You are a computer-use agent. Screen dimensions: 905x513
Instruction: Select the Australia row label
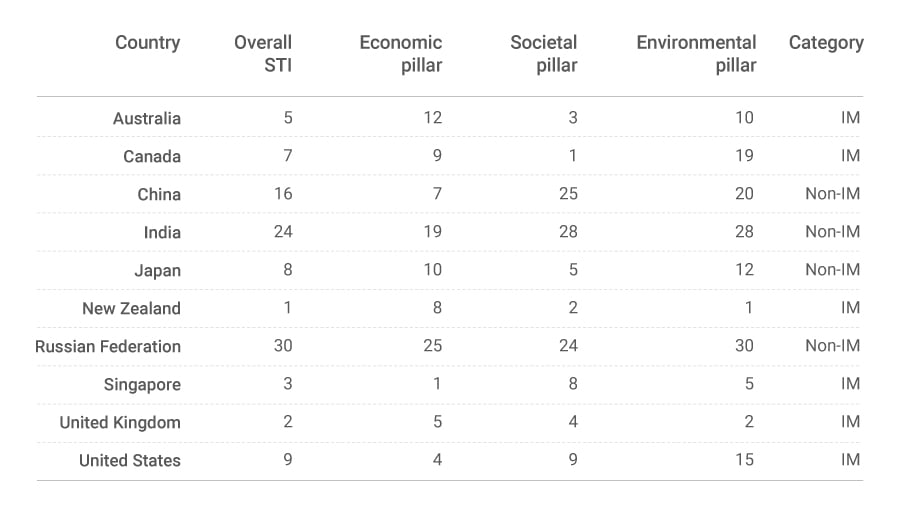pos(147,118)
